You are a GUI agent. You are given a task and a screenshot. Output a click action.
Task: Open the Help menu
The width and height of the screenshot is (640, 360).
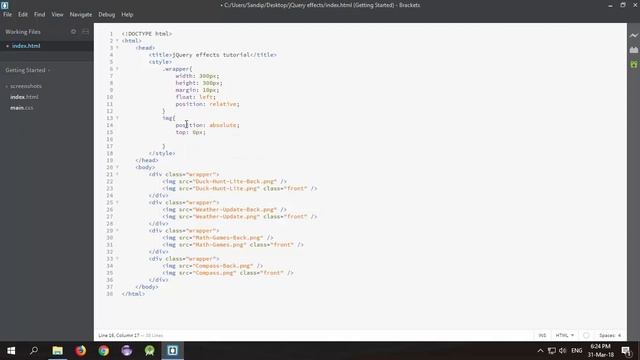click(x=127, y=14)
